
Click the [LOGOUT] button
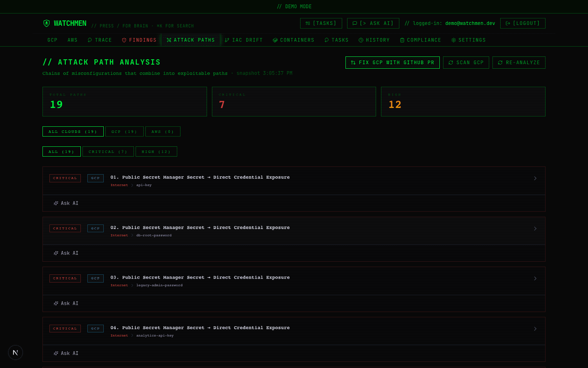tap(523, 23)
